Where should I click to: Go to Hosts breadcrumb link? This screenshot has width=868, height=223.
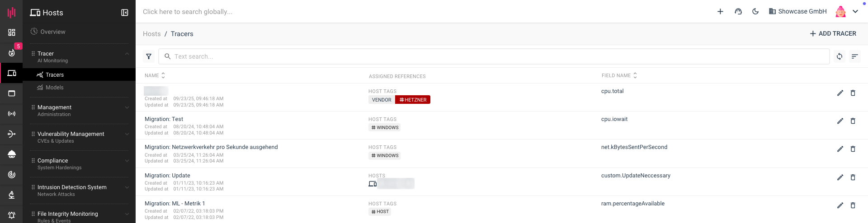click(151, 34)
